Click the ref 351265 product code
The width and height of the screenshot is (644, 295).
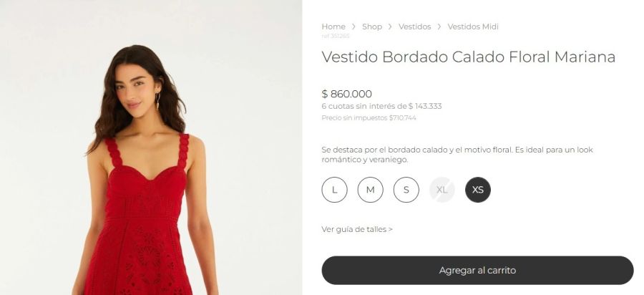coord(335,36)
